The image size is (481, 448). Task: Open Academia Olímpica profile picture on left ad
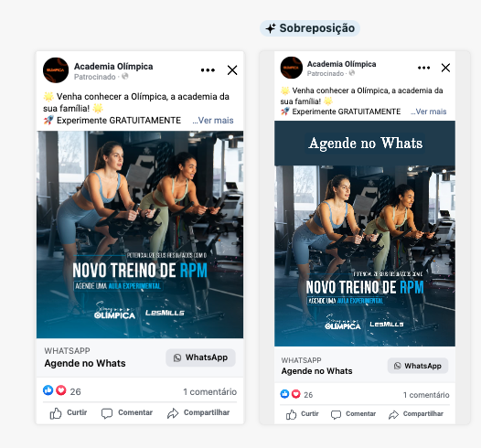[56, 70]
